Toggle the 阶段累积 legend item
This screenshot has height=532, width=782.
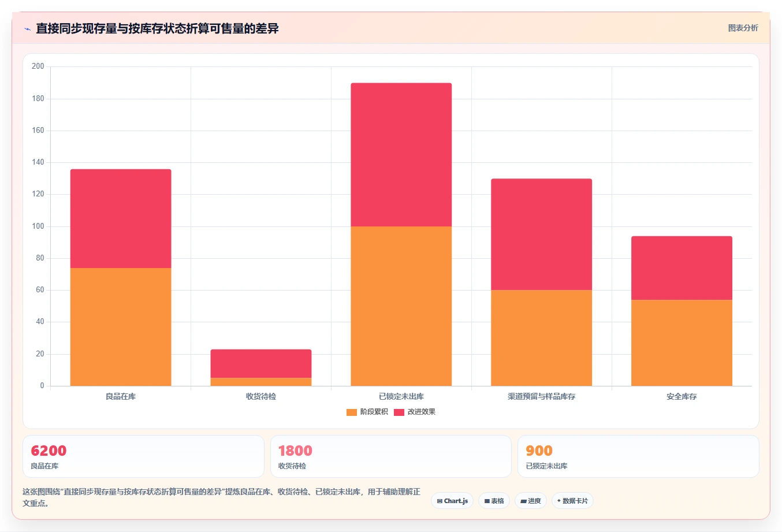click(367, 412)
